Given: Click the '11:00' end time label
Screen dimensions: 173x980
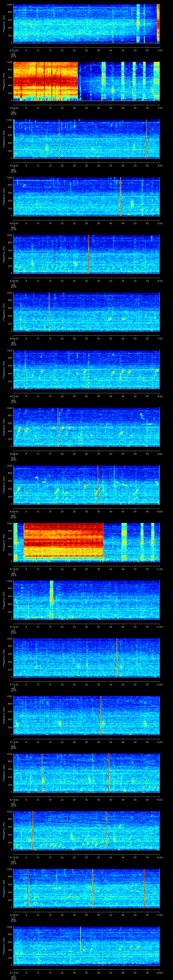Looking at the screenshot, I should (159, 569).
